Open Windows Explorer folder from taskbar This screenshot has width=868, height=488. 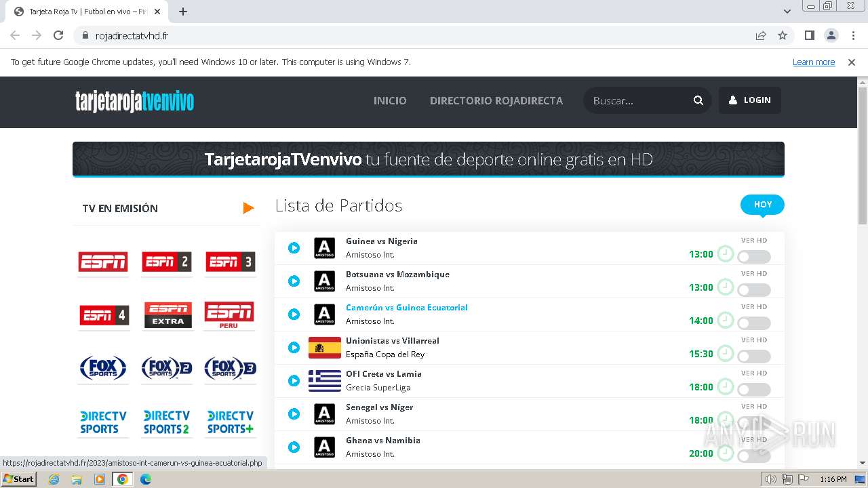(77, 479)
